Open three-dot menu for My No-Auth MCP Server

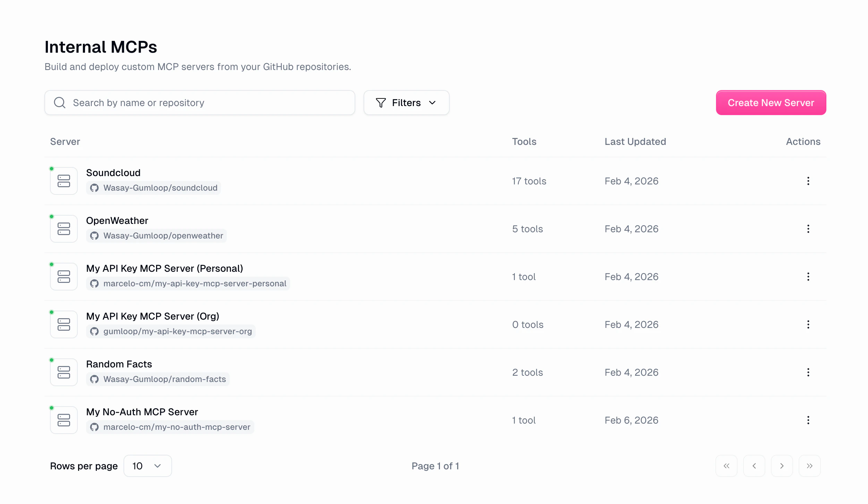click(808, 420)
